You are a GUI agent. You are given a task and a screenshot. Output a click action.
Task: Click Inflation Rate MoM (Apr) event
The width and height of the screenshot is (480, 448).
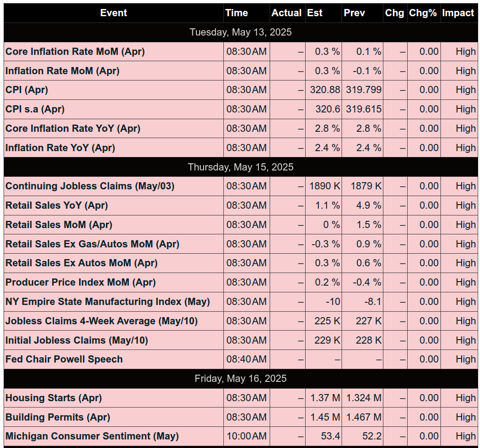pyautogui.click(x=62, y=71)
